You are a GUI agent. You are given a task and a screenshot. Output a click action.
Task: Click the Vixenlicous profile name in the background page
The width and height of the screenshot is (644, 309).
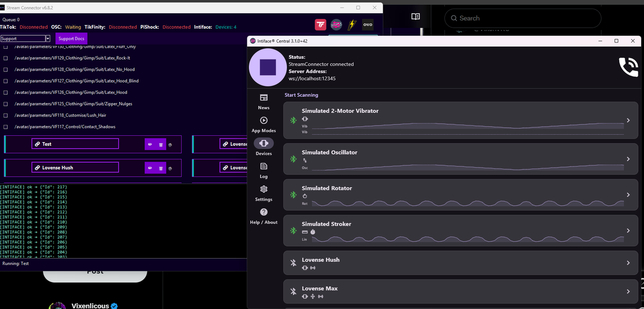tap(90, 306)
